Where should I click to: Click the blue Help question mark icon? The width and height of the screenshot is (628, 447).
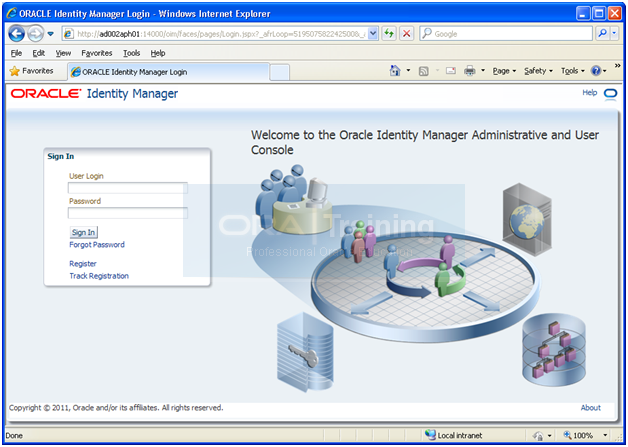pyautogui.click(x=596, y=71)
